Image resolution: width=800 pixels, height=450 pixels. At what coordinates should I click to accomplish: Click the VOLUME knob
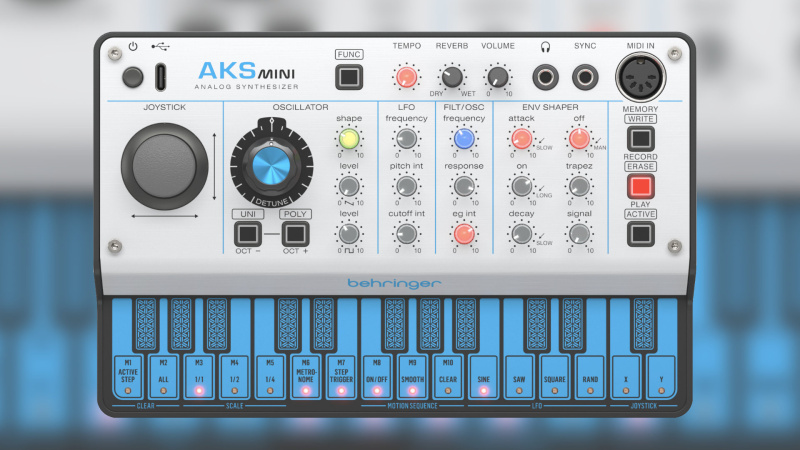pyautogui.click(x=497, y=77)
